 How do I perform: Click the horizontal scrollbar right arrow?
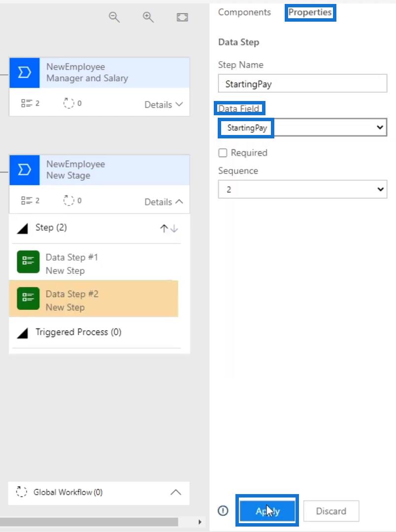click(x=200, y=522)
